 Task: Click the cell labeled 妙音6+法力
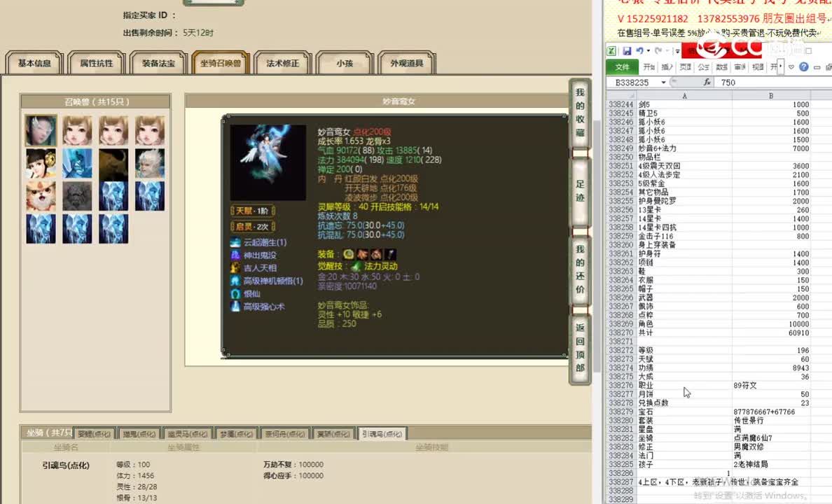click(x=684, y=148)
